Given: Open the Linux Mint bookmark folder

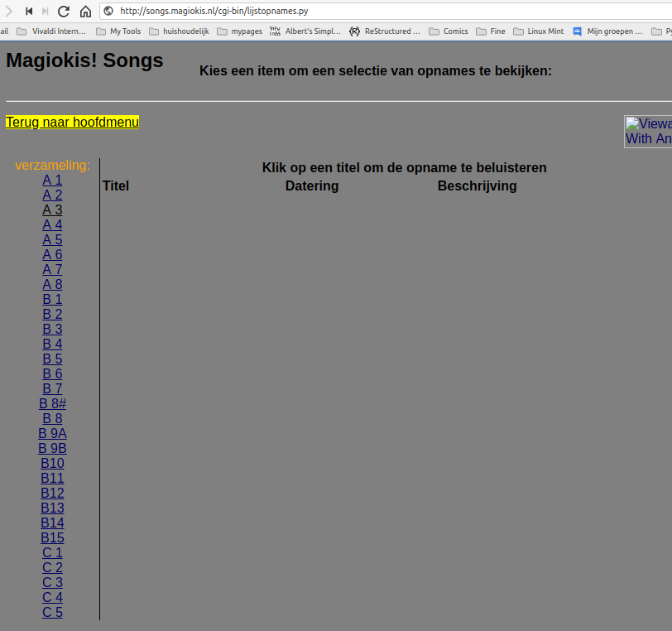Looking at the screenshot, I should 539,31.
